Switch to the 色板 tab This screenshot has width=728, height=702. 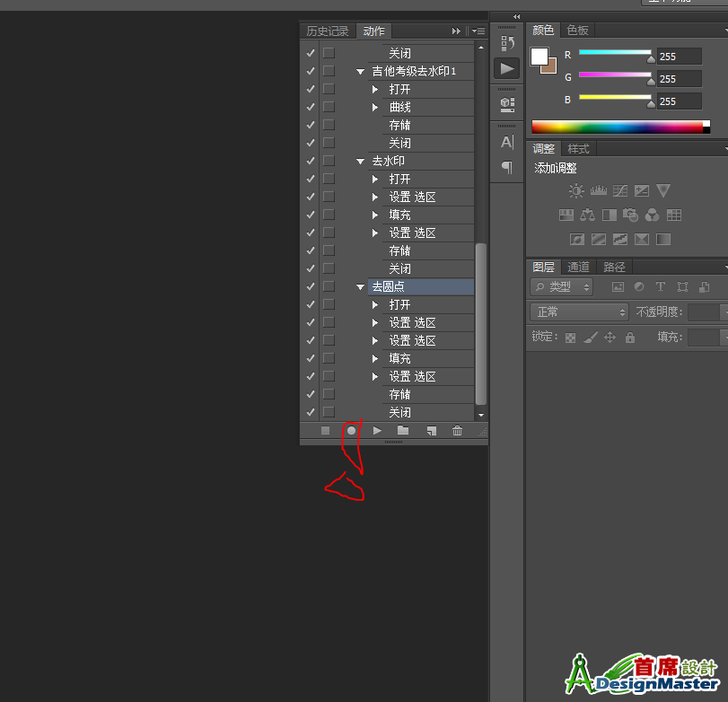tap(577, 31)
